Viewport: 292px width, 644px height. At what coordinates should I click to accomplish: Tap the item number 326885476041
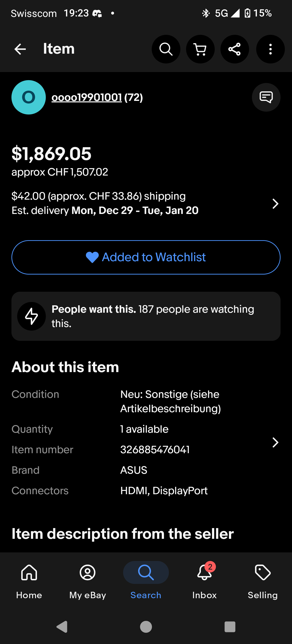pos(155,450)
